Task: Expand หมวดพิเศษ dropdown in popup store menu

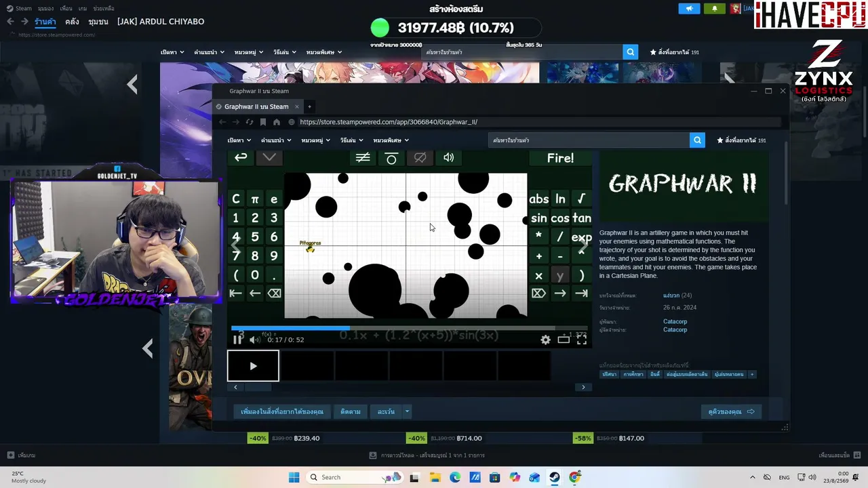Action: pyautogui.click(x=391, y=140)
